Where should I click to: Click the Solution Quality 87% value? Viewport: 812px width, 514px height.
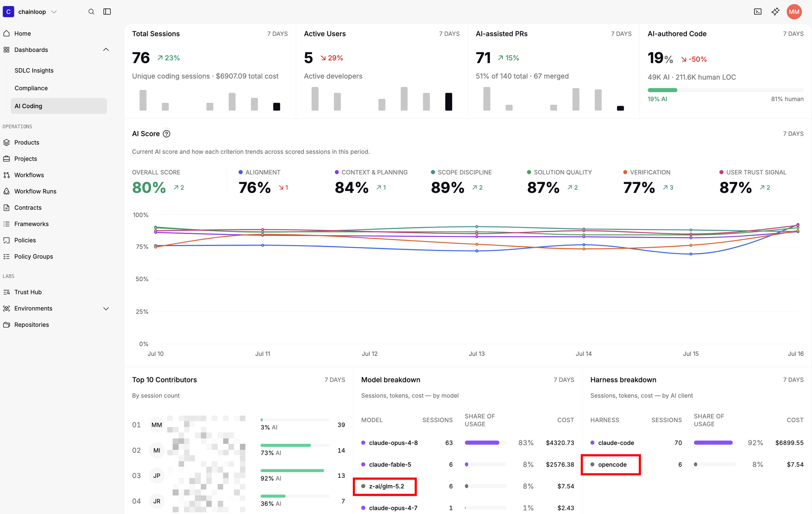click(543, 187)
